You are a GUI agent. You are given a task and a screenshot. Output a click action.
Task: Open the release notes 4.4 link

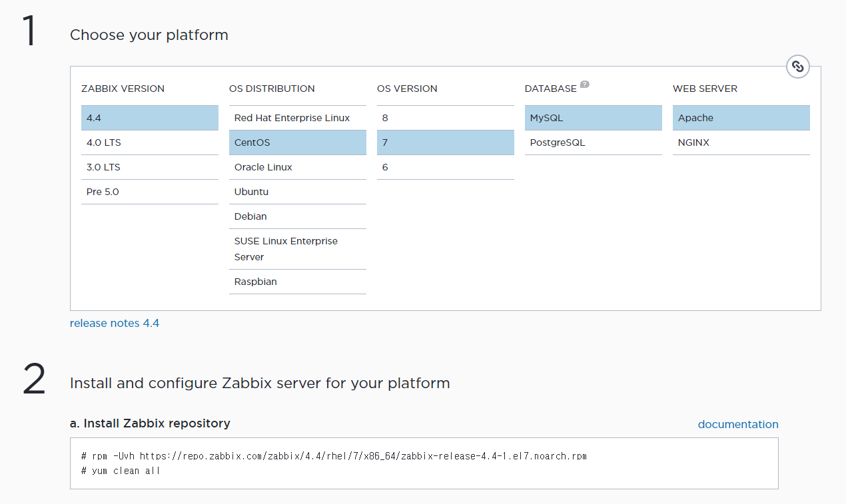coord(115,323)
